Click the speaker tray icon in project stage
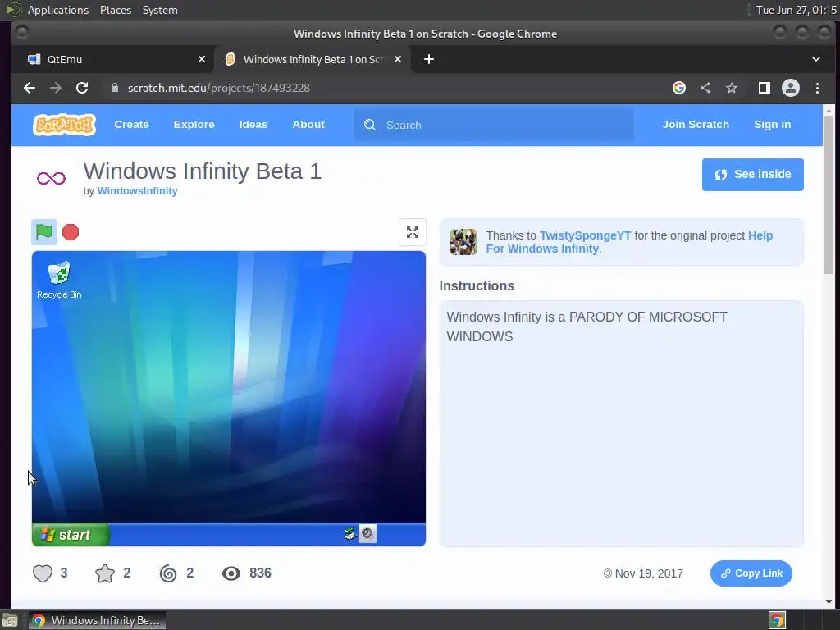Image resolution: width=840 pixels, height=630 pixels. tap(367, 533)
